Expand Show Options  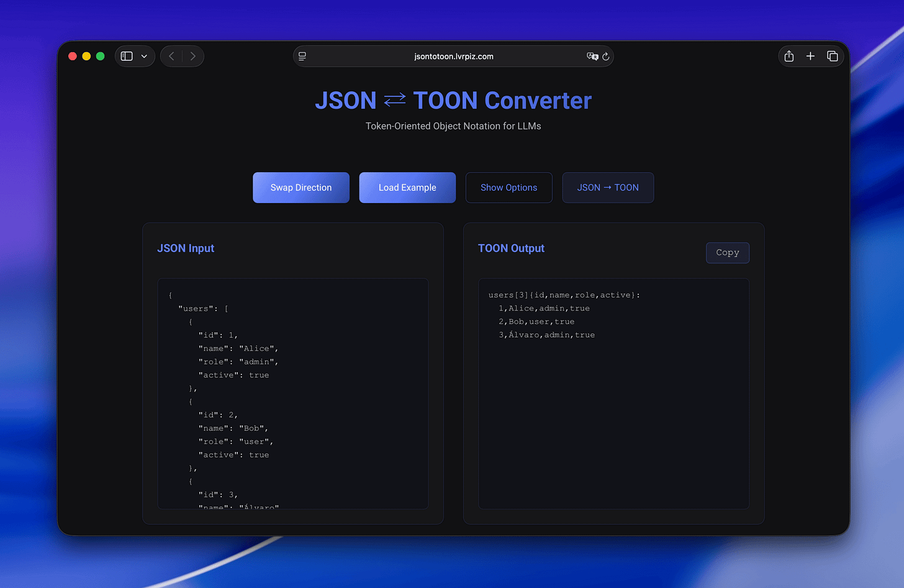tap(508, 188)
